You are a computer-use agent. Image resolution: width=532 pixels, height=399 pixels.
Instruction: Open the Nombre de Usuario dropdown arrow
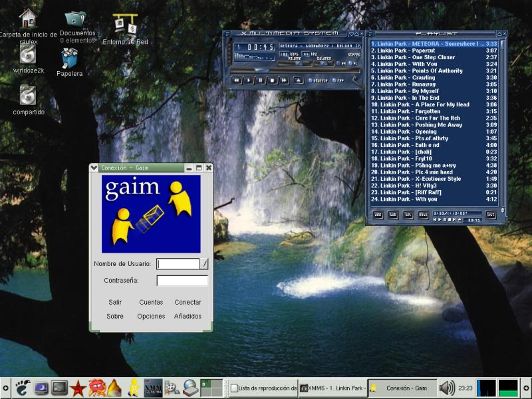(205, 264)
